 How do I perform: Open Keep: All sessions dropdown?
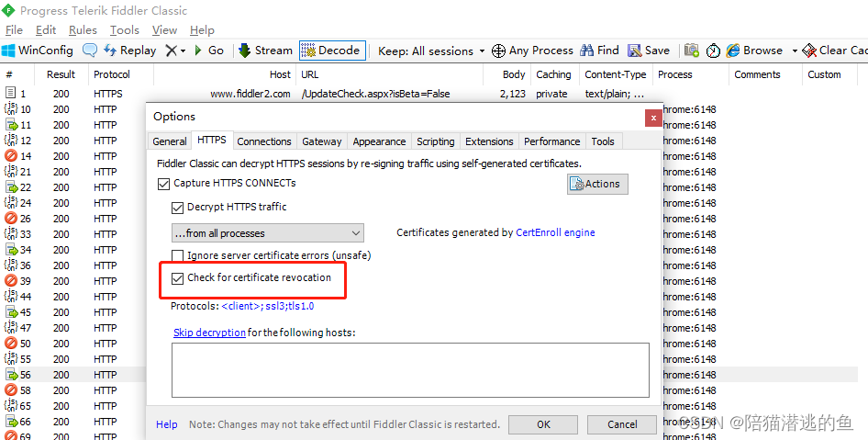pos(431,51)
